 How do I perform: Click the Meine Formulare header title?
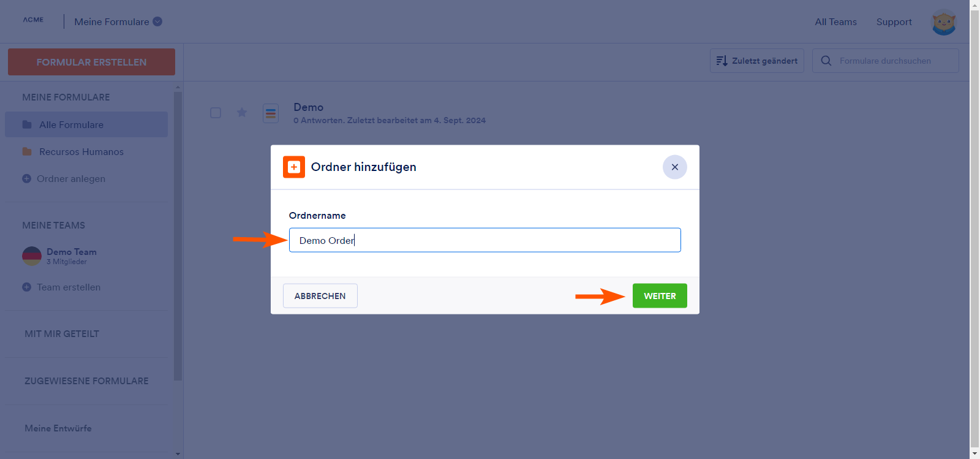click(x=112, y=22)
